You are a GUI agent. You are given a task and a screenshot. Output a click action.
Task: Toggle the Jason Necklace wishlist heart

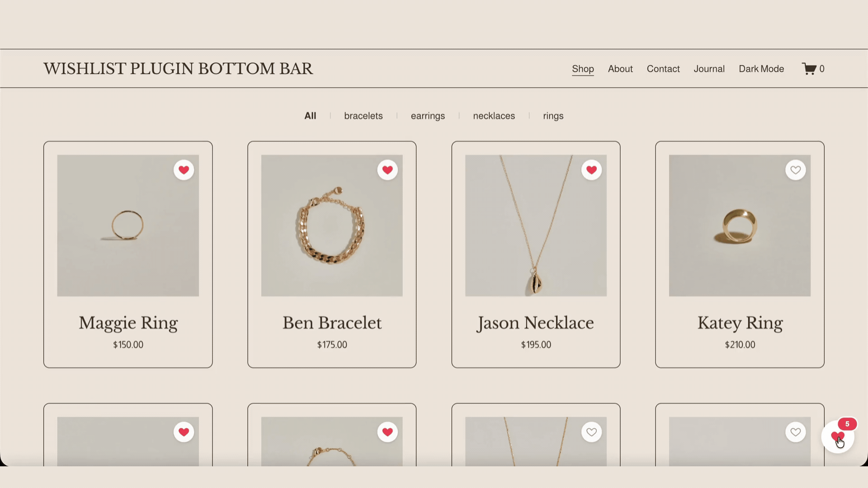tap(591, 170)
